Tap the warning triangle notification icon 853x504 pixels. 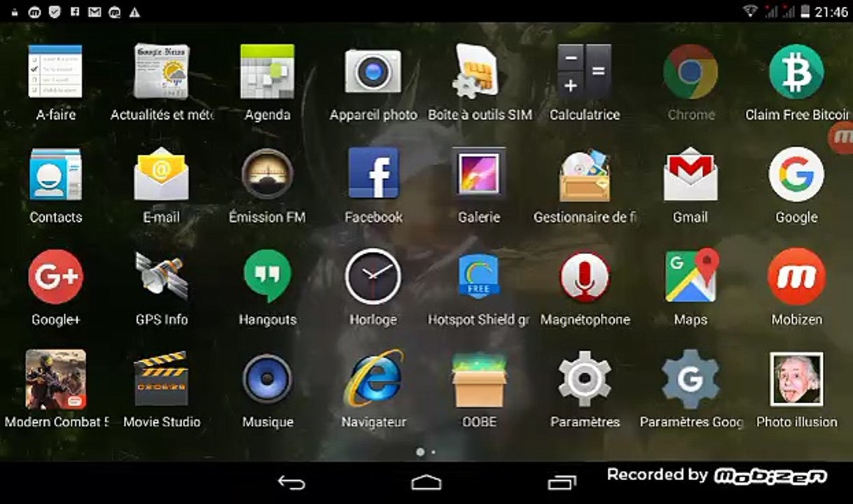(x=134, y=12)
